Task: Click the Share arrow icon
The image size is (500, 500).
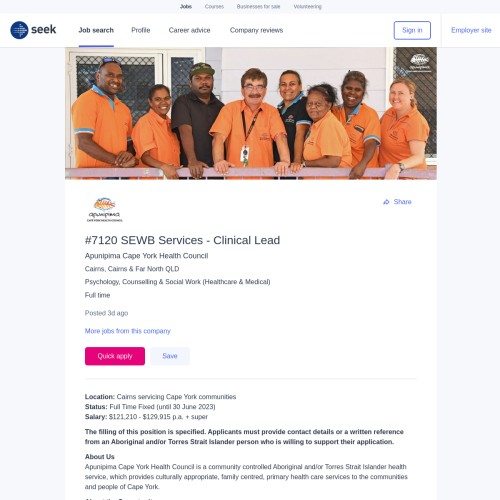Action: click(x=386, y=202)
